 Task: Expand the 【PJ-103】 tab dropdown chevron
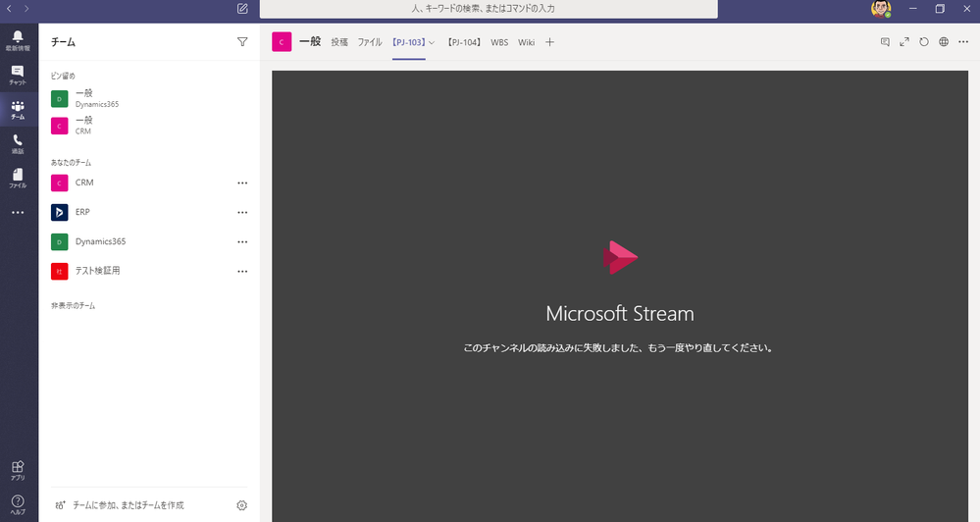coord(432,42)
